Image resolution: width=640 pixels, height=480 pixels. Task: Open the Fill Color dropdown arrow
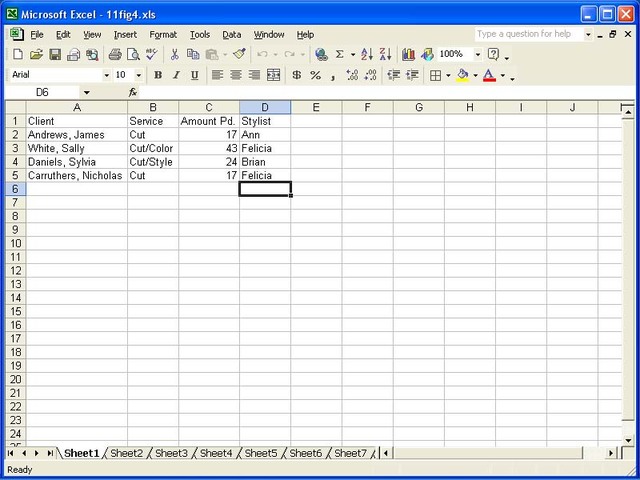click(x=475, y=76)
